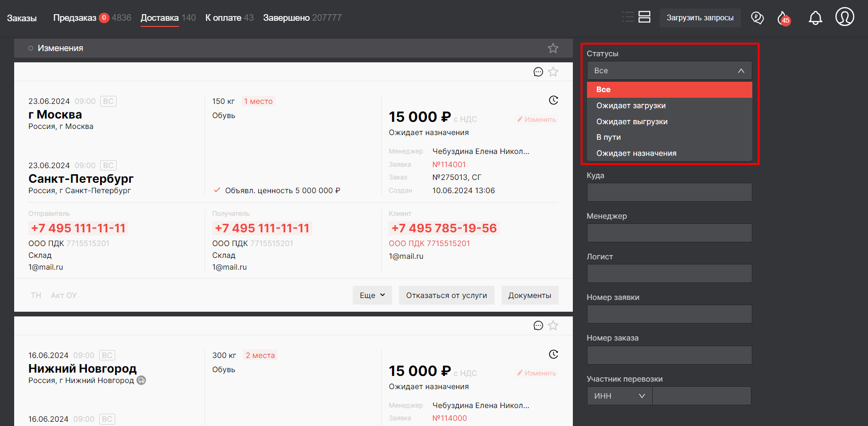Open the notifications bell
Viewport: 868px width, 426px height.
coord(816,18)
